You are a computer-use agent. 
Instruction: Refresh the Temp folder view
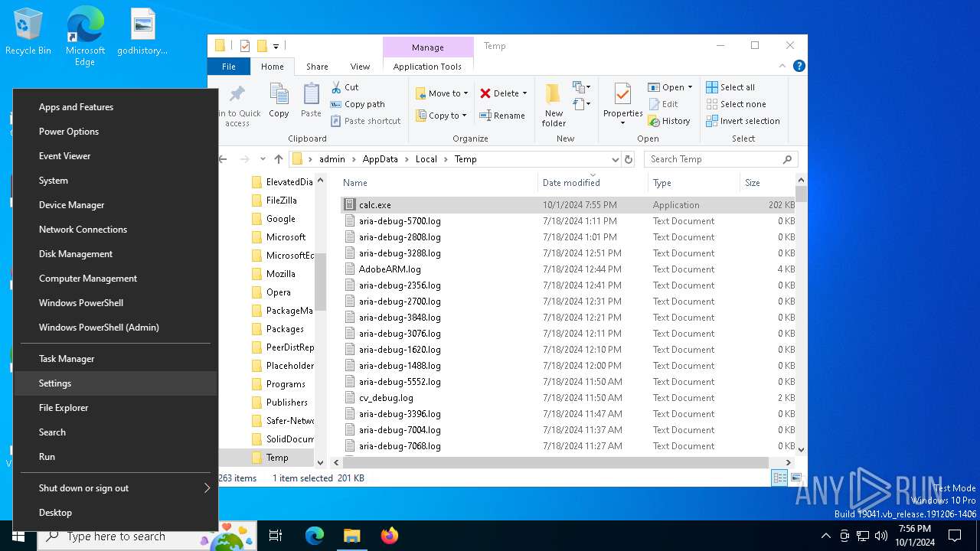tap(629, 159)
